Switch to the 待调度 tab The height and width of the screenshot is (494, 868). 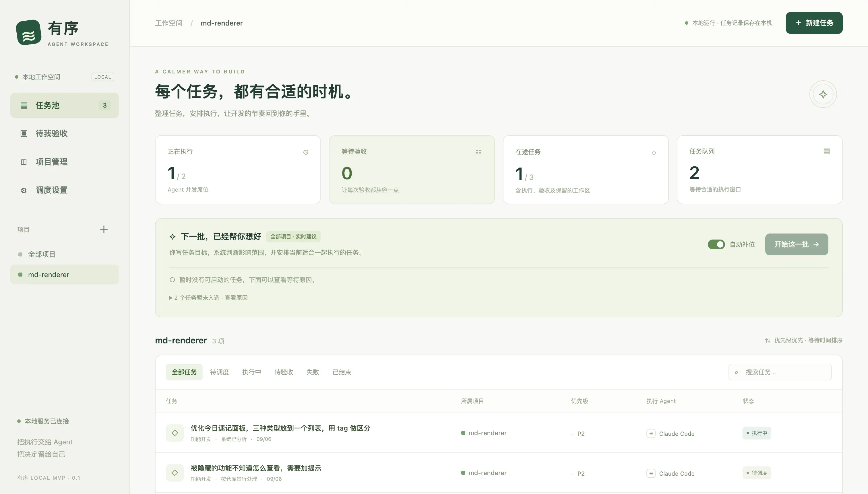click(x=219, y=372)
